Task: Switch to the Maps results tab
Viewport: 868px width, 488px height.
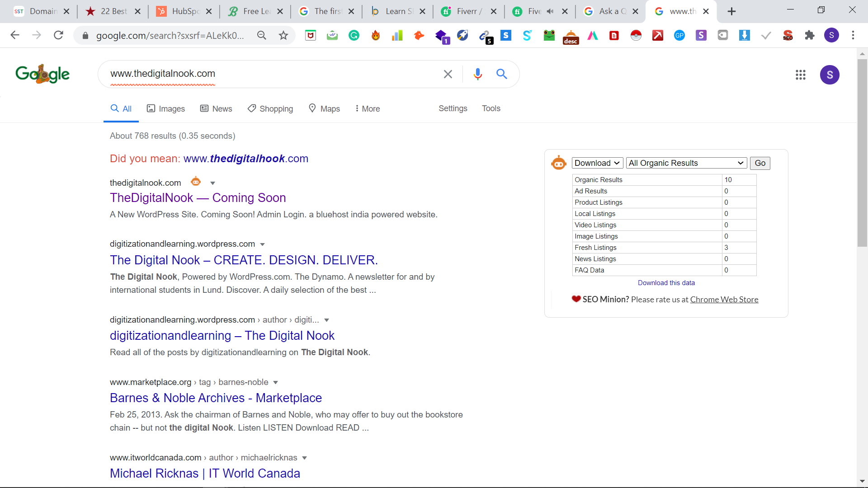Action: (x=324, y=108)
